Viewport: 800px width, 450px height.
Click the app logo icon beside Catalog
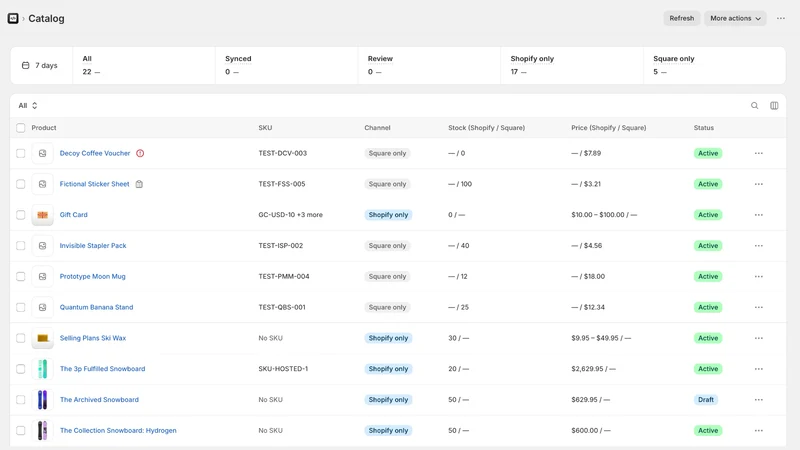13,18
